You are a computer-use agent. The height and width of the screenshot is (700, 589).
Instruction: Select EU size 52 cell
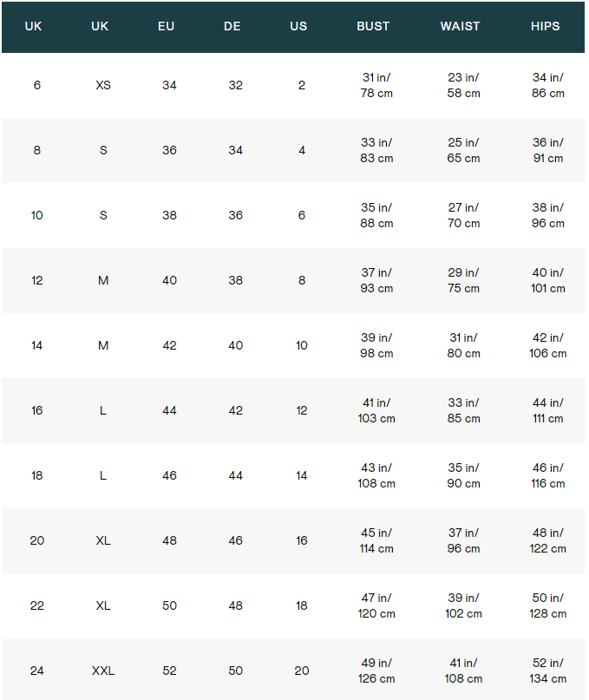click(x=169, y=671)
